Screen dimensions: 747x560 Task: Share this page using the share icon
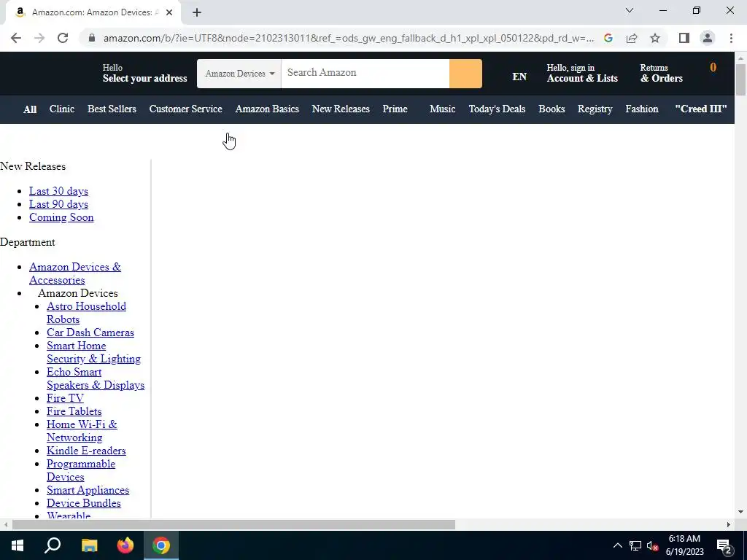632,38
